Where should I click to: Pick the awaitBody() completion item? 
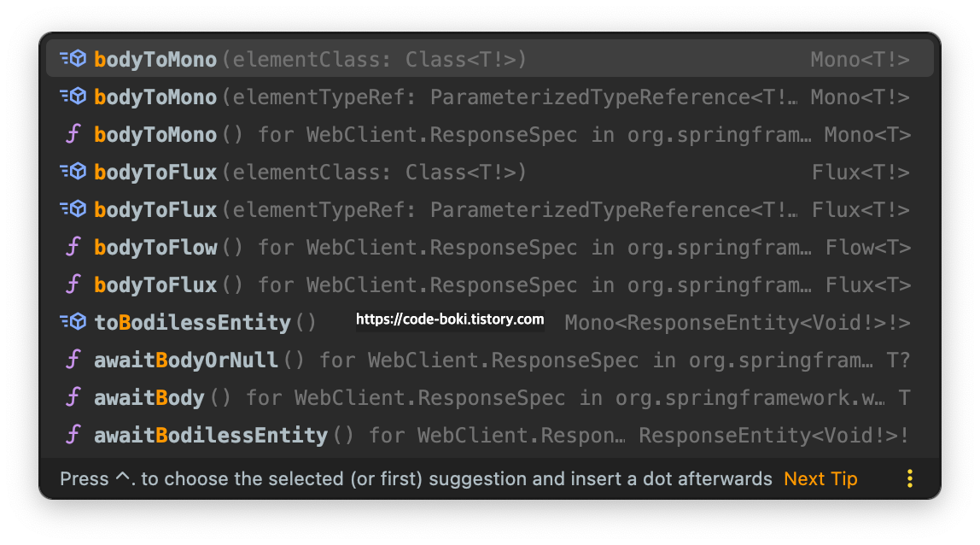tap(490, 396)
